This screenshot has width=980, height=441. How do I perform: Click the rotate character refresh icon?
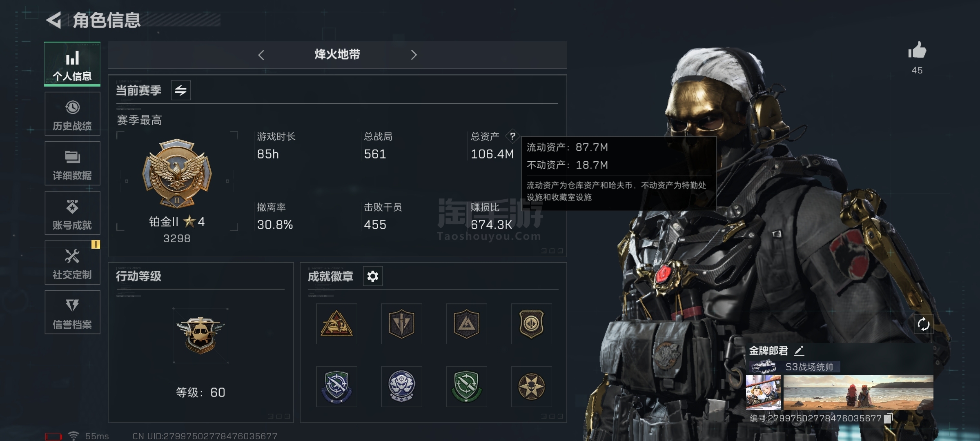point(923,325)
